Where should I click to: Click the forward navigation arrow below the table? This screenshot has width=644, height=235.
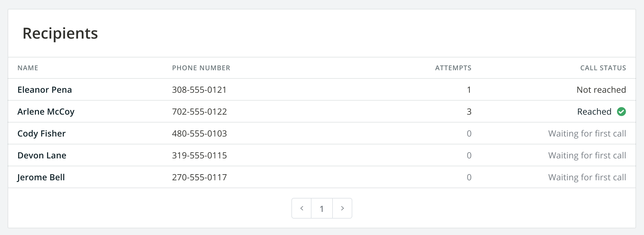pos(342,208)
